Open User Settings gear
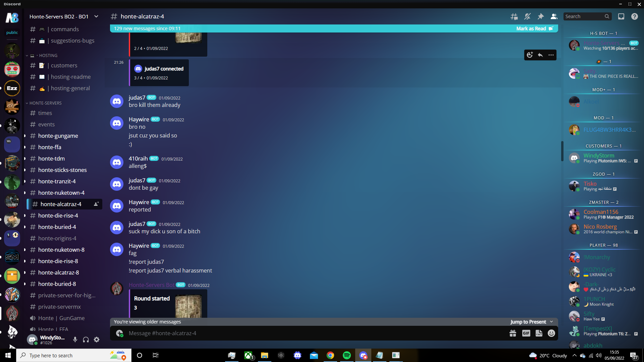Image resolution: width=644 pixels, height=362 pixels. pos(97,340)
